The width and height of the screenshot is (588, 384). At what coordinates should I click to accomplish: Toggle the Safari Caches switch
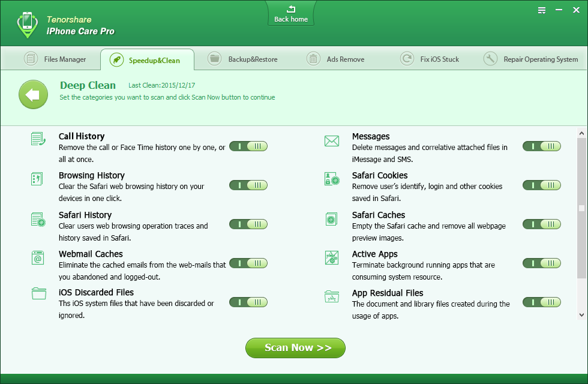click(542, 224)
